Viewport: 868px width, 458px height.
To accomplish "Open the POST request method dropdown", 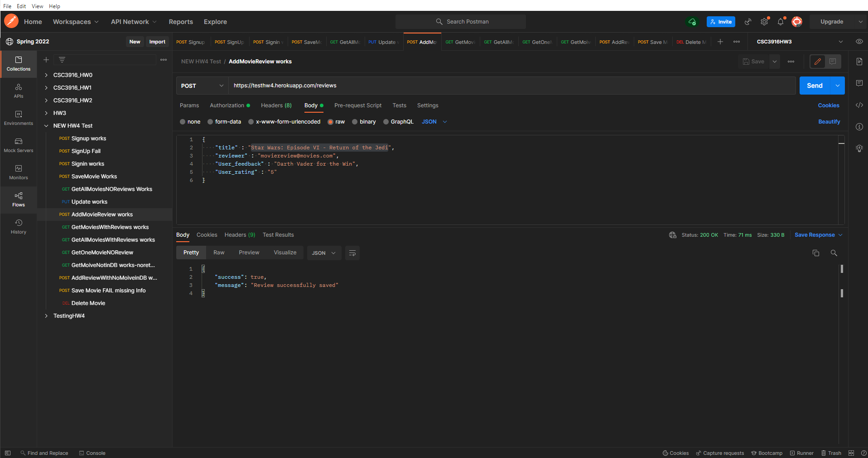I will (202, 86).
